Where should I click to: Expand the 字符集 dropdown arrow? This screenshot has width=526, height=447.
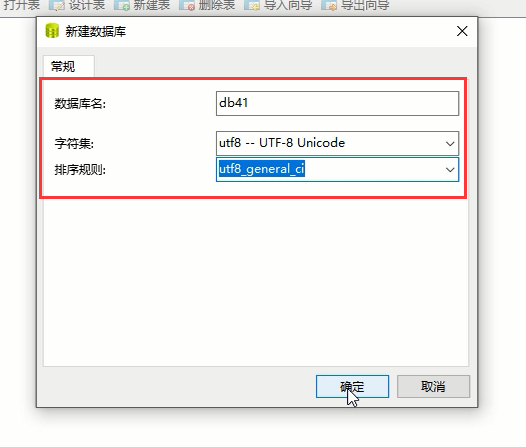450,144
